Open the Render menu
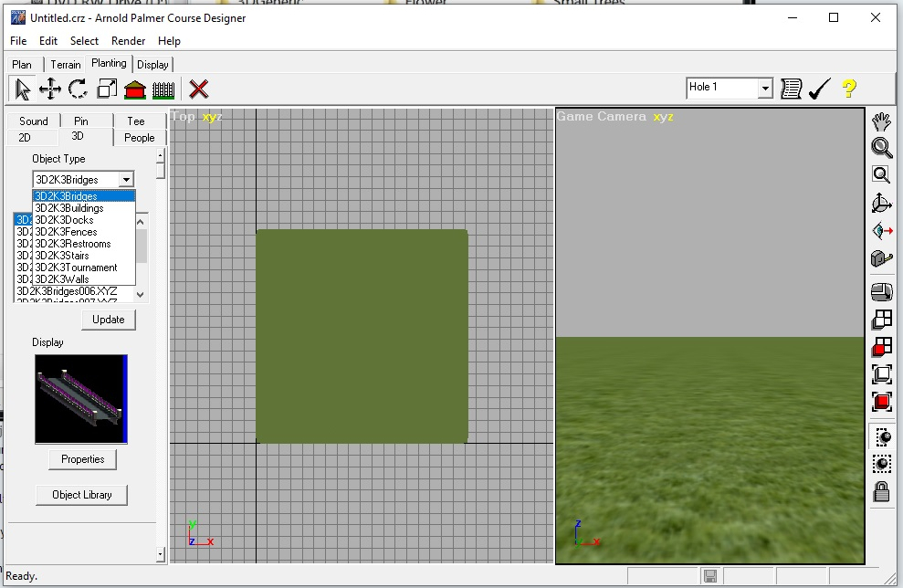 [x=128, y=41]
